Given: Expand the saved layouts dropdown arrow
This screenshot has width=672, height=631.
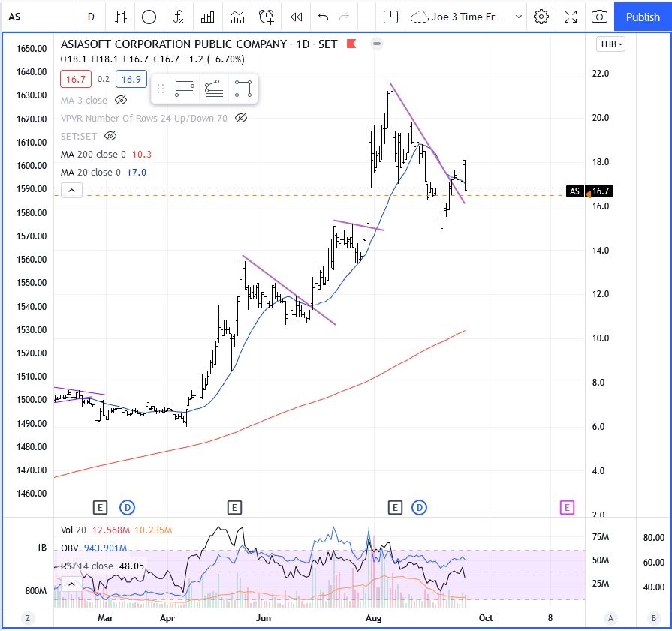Looking at the screenshot, I should (519, 17).
